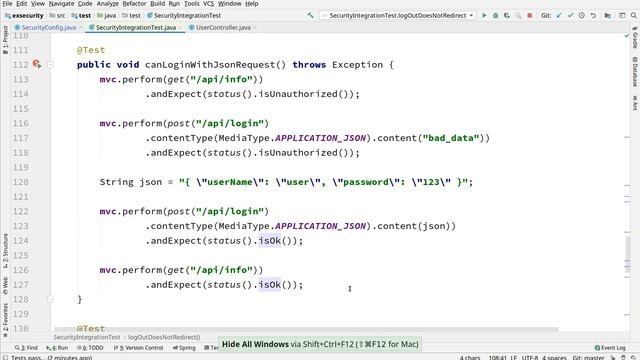Open the Help menu

click(252, 4)
